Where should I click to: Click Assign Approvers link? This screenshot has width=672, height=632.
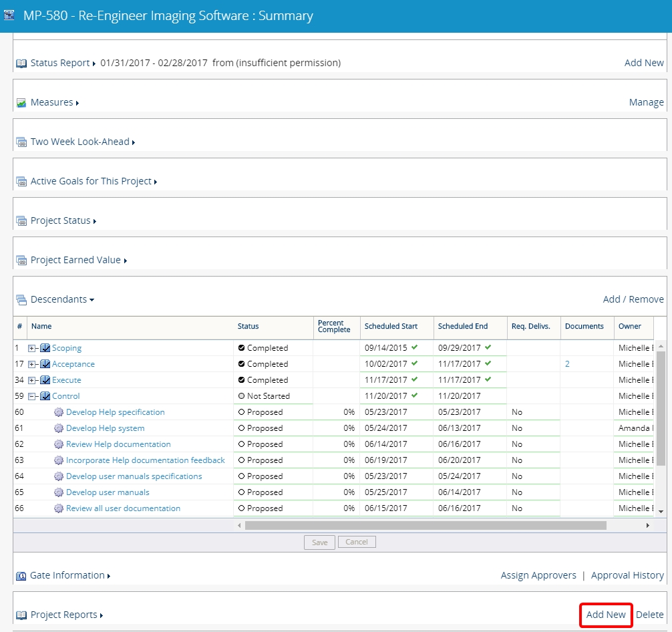[538, 575]
